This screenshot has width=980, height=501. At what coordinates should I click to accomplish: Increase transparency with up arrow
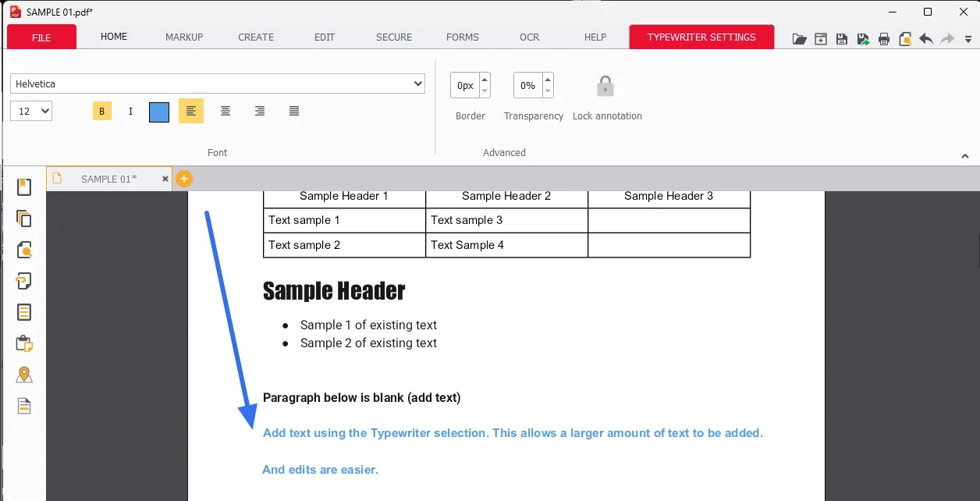click(548, 79)
